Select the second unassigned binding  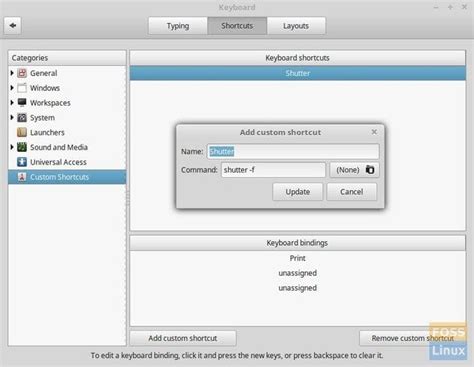click(298, 288)
